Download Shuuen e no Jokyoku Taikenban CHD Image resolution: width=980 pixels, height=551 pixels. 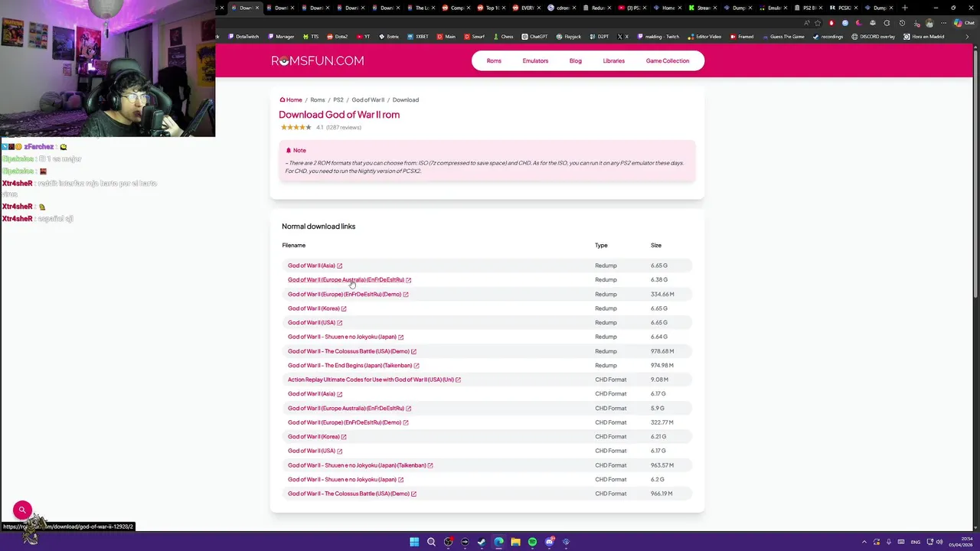[357, 465]
